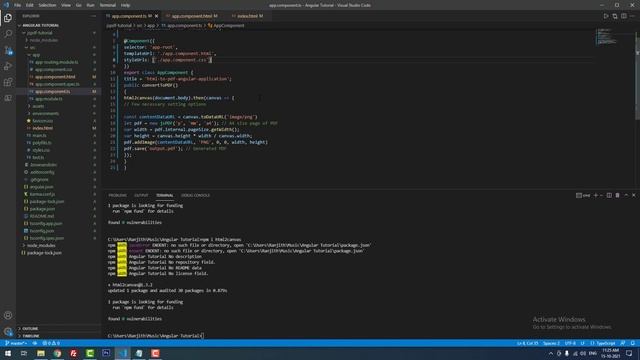This screenshot has height=360, width=640.
Task: Click the UTF-8 encoding in status bar
Action: click(570, 343)
